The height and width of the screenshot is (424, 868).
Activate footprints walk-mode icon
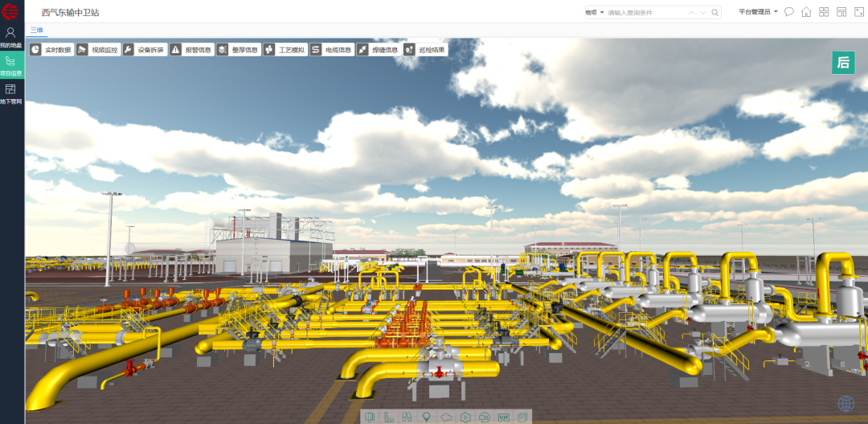(407, 417)
